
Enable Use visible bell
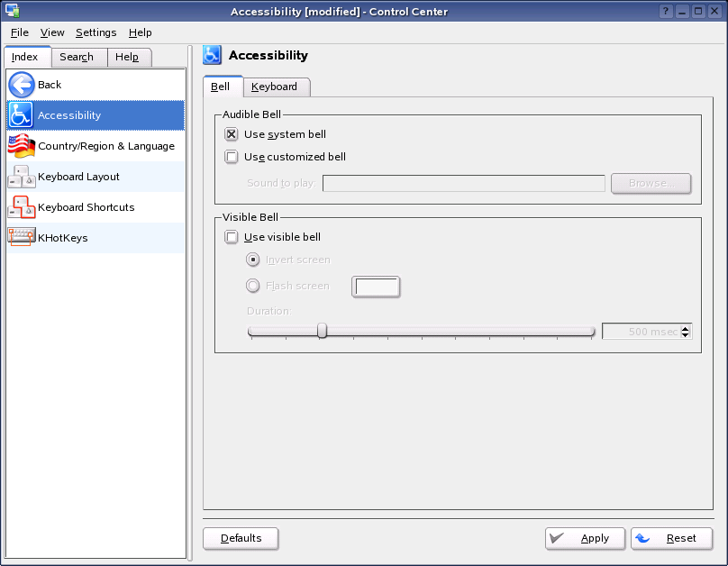(x=232, y=237)
